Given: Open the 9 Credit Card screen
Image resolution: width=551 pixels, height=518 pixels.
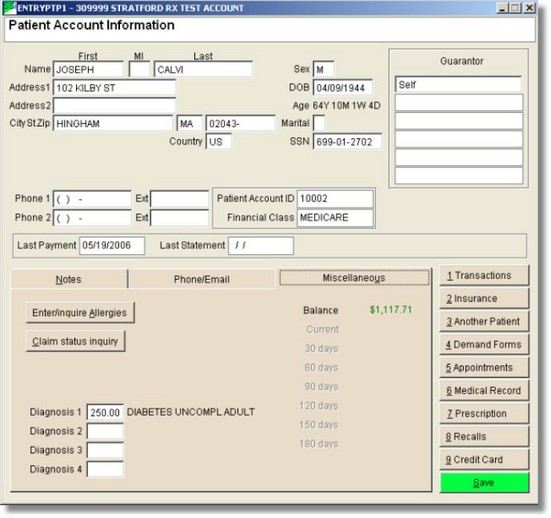Looking at the screenshot, I should click(x=484, y=460).
